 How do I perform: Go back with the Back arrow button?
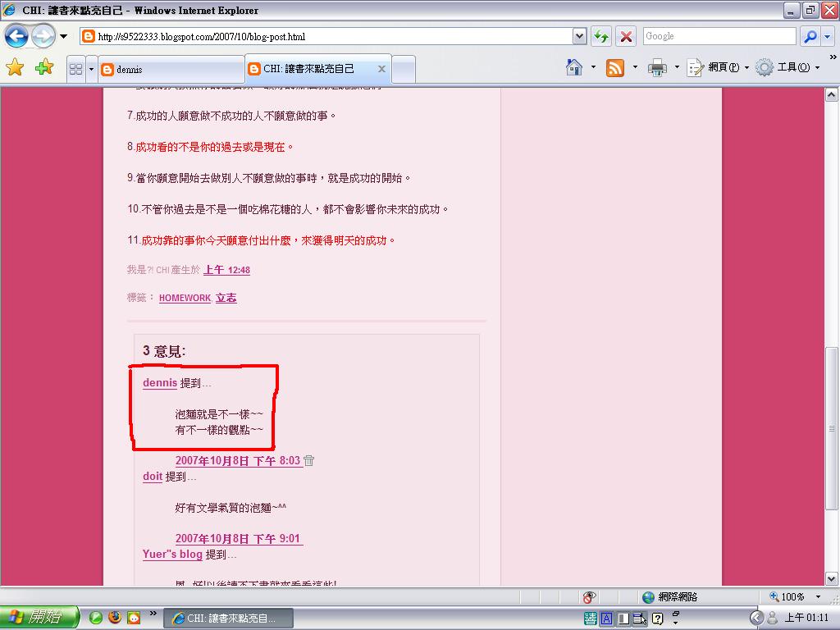pos(16,36)
